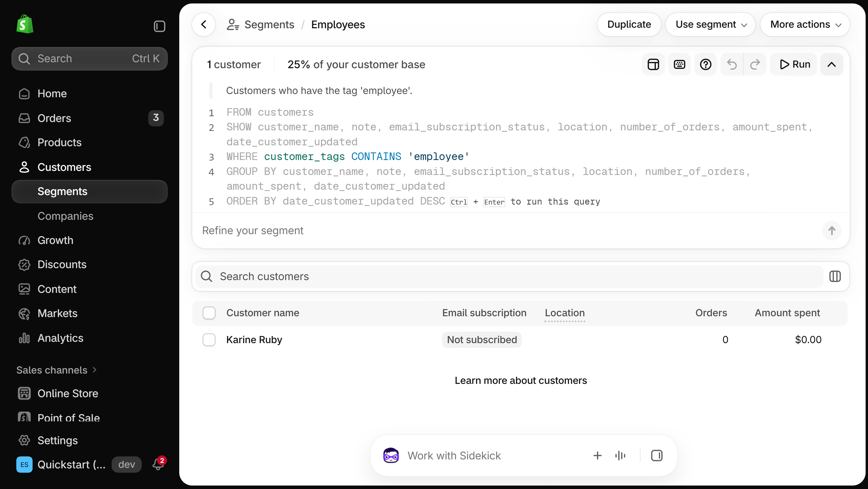Go back with the arrow button

pos(204,24)
